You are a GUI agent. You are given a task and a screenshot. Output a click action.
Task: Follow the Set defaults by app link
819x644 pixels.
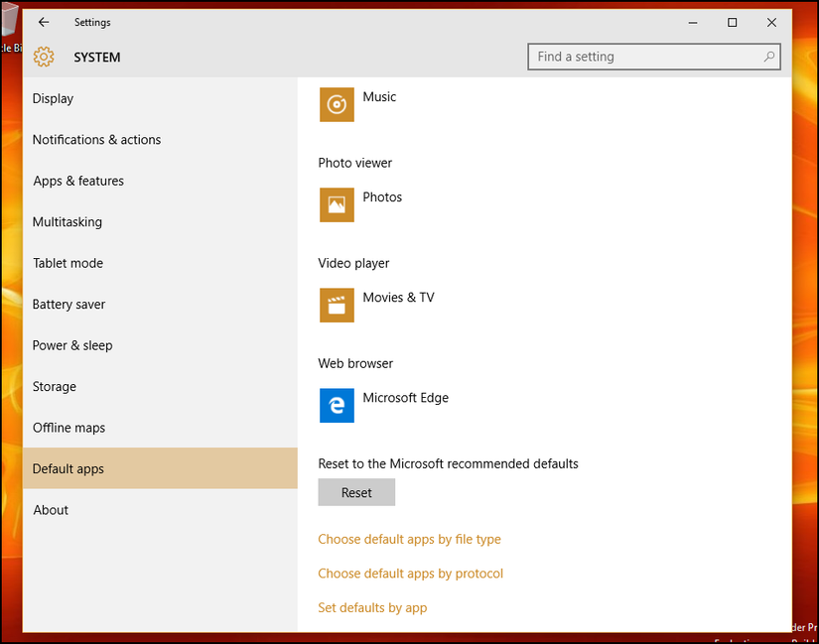(372, 607)
